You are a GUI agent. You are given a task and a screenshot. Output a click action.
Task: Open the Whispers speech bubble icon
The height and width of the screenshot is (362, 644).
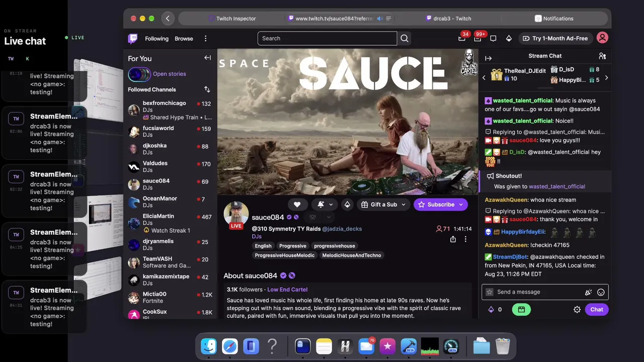coord(493,38)
